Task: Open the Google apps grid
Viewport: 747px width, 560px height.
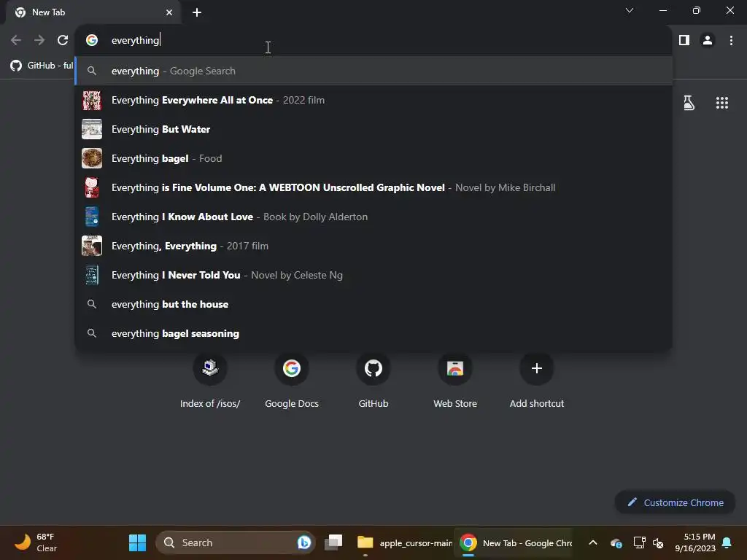Action: (721, 103)
